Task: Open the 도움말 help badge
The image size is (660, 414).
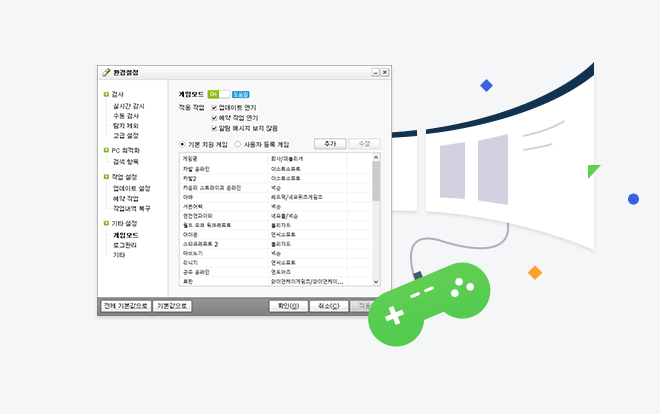Action: pyautogui.click(x=240, y=94)
